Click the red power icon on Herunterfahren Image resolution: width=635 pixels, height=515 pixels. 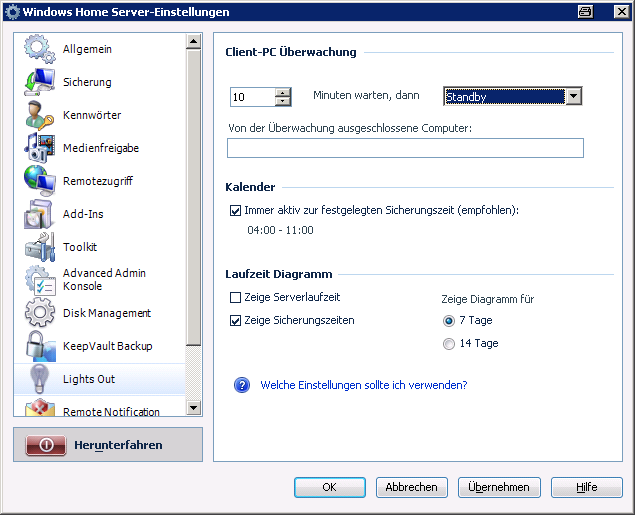point(46,445)
